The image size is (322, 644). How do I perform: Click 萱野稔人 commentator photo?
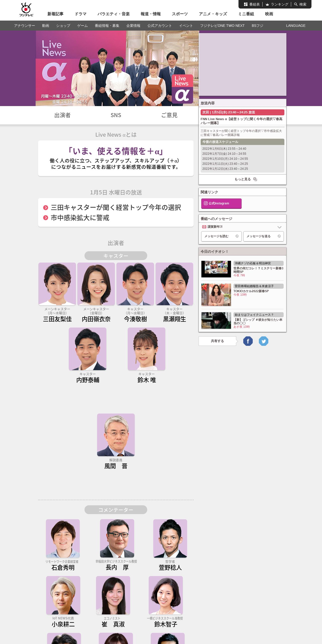[x=170, y=538]
